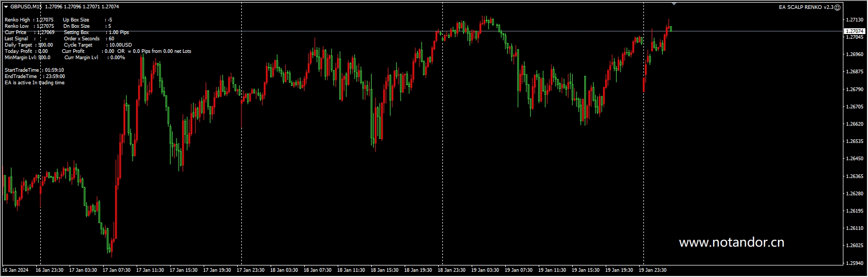
Task: Click the 18 Jan 11:30 time label
Action: point(351,270)
